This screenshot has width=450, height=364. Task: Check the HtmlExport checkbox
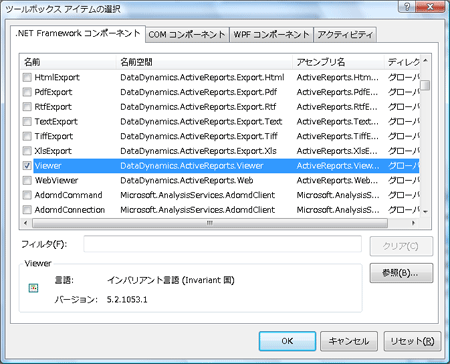pyautogui.click(x=27, y=78)
